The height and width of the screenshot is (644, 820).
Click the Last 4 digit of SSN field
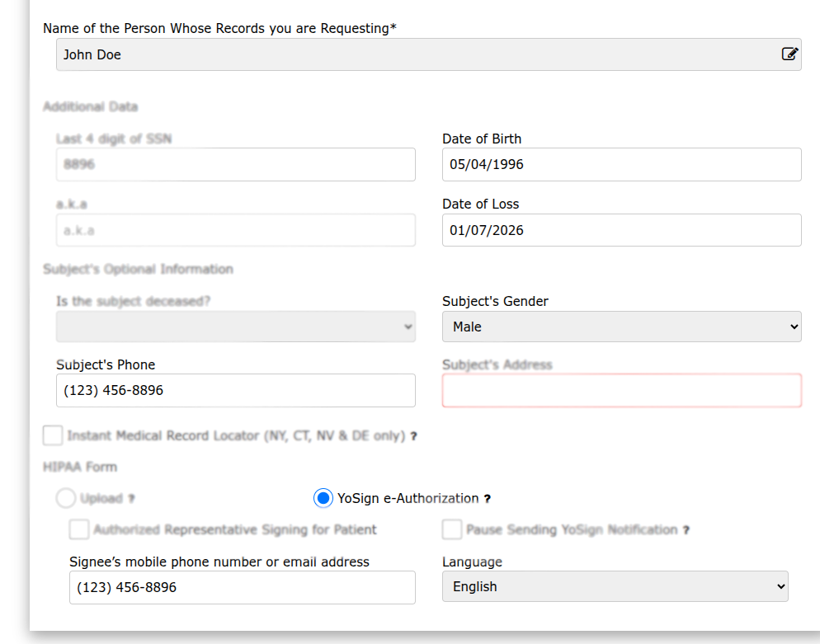pos(236,165)
